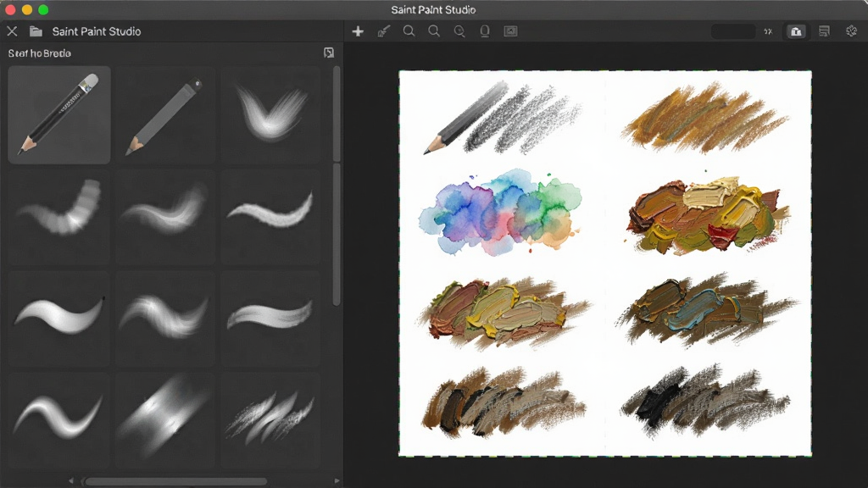Click the graphite pencil scribble on the canvas

503,118
